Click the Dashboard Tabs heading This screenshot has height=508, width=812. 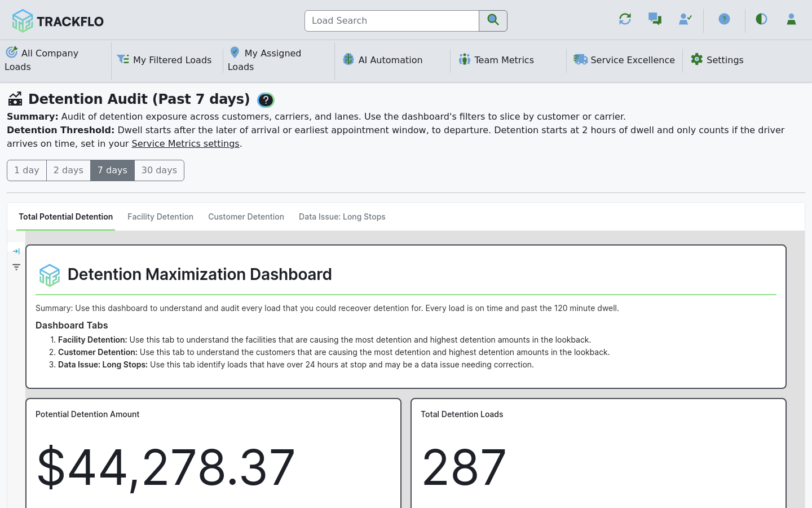click(72, 325)
